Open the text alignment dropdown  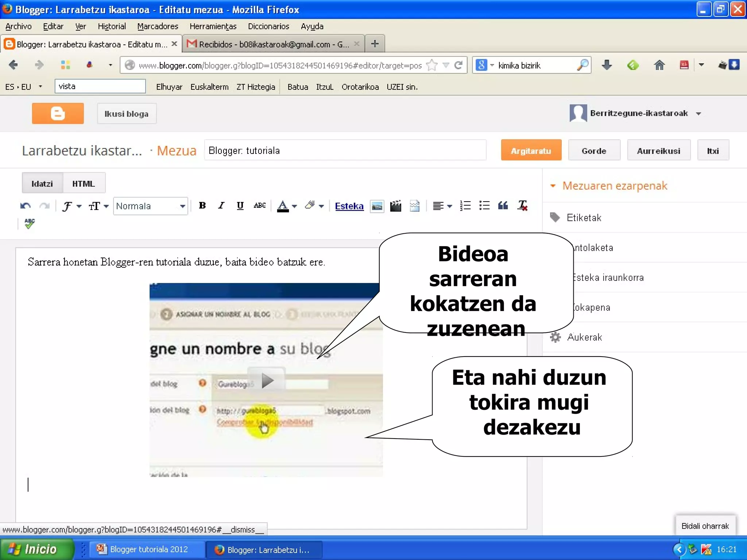442,206
